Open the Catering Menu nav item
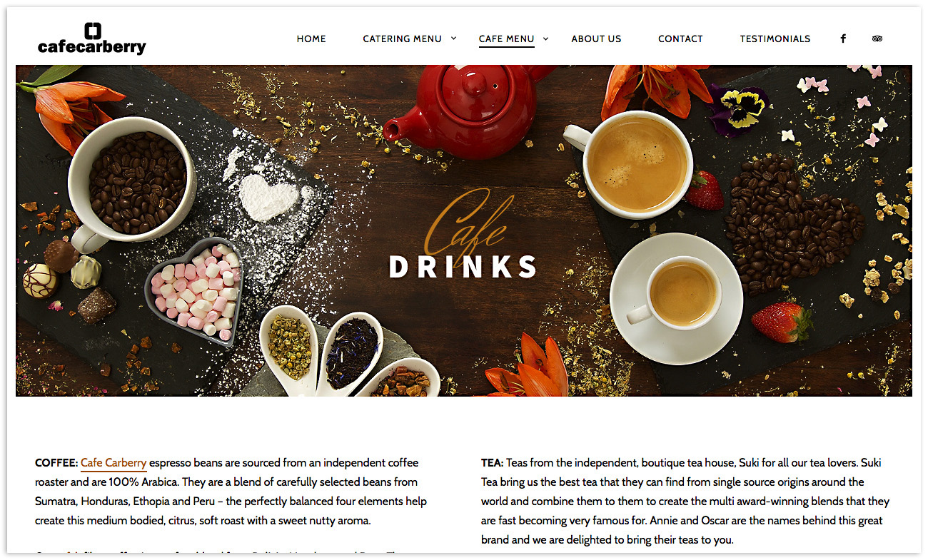This screenshot has height=560, width=928. pos(402,39)
